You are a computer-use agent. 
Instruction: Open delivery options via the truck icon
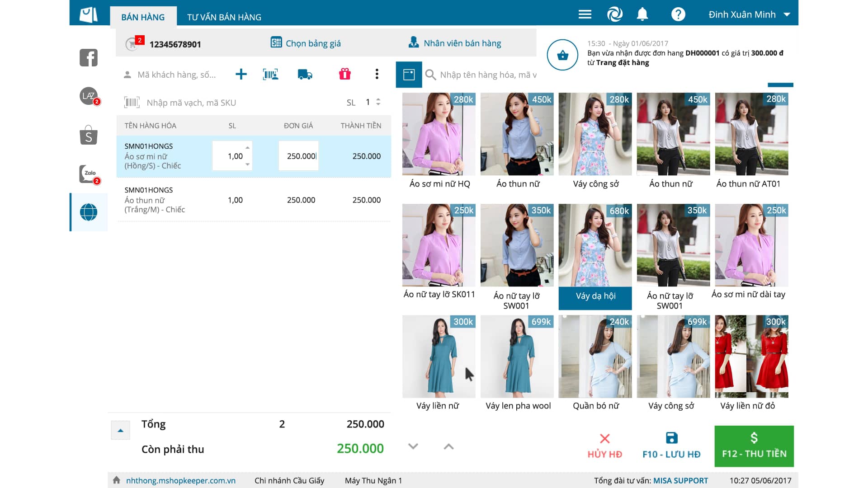[305, 74]
